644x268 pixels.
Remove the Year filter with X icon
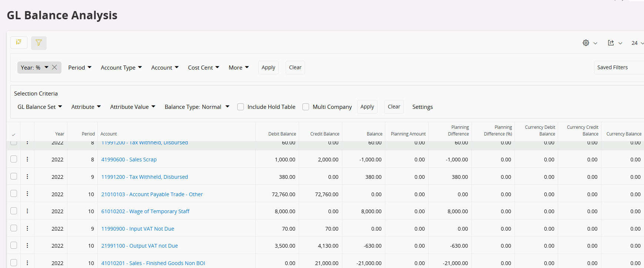pos(54,67)
